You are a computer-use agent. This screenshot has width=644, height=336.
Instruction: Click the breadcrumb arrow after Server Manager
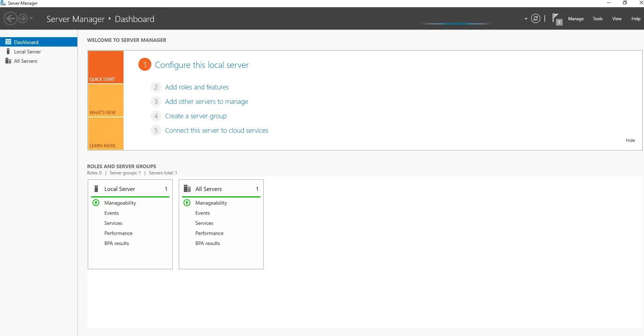coord(109,19)
